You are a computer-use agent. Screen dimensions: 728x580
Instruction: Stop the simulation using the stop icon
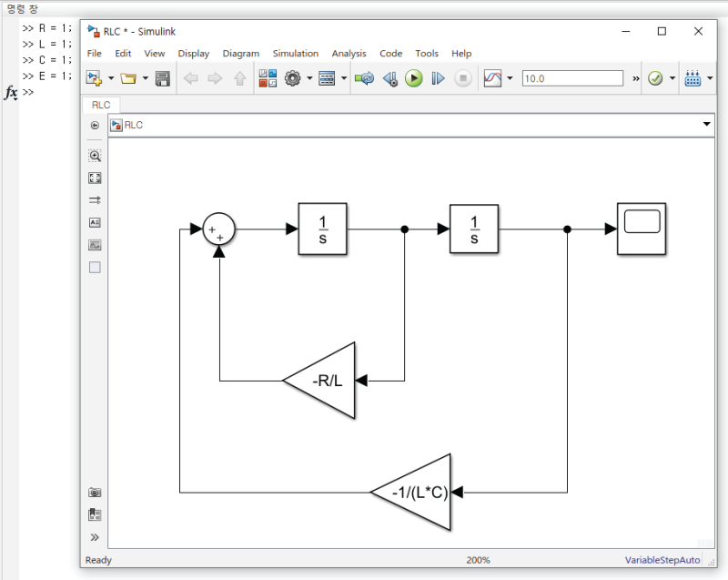coord(462,77)
